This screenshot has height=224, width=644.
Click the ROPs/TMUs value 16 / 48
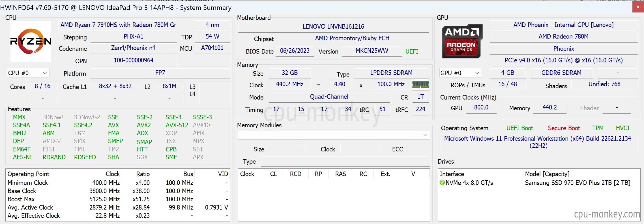[x=508, y=84]
